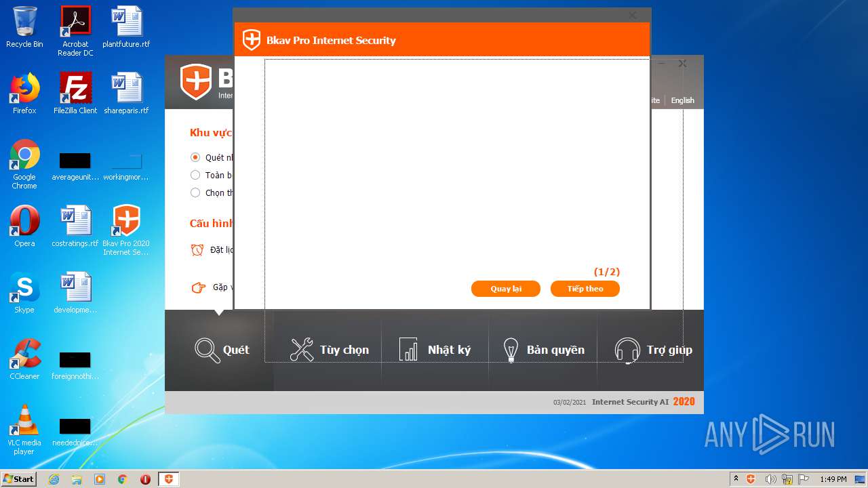Launch Opera from desktop
Viewport: 868px width, 488px height.
(24, 226)
